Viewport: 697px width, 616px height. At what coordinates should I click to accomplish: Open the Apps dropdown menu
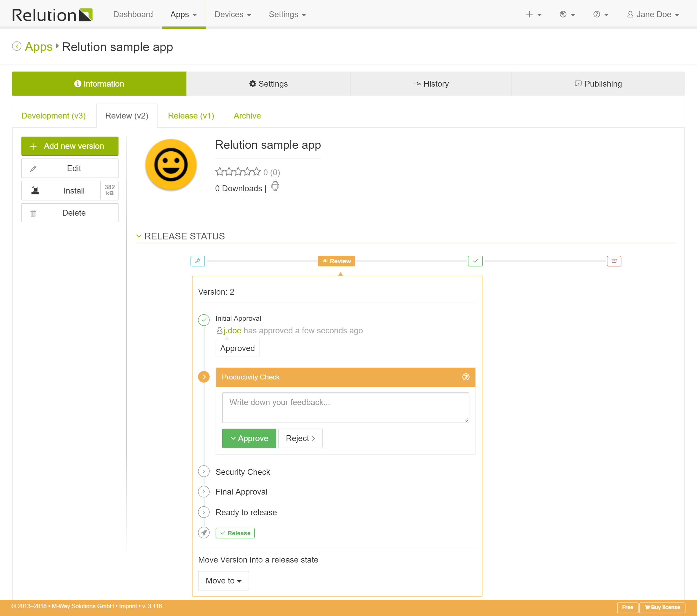[x=184, y=14]
